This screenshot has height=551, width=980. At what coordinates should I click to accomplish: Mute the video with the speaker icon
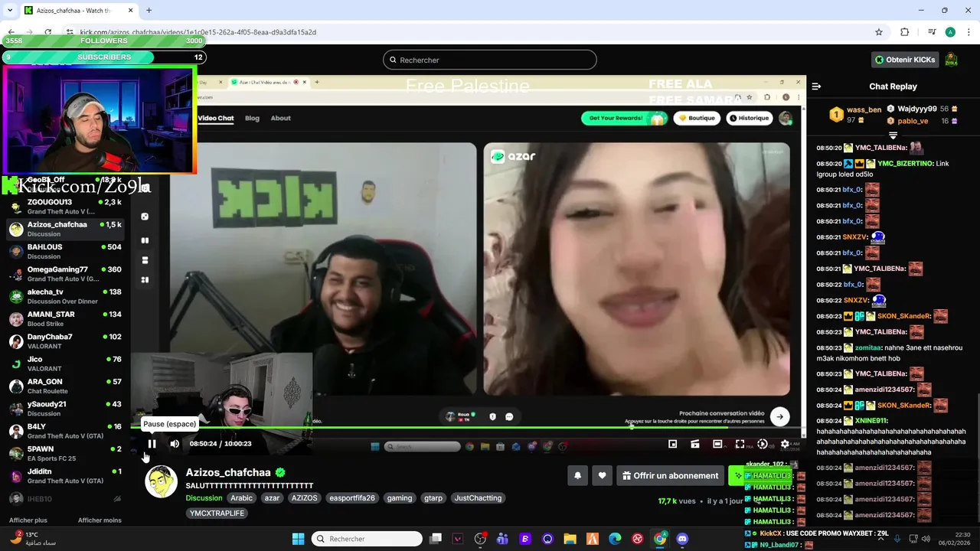[x=175, y=444]
